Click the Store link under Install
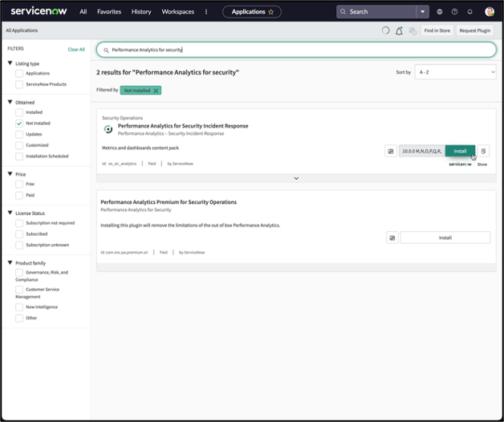504x422 pixels. 482,164
